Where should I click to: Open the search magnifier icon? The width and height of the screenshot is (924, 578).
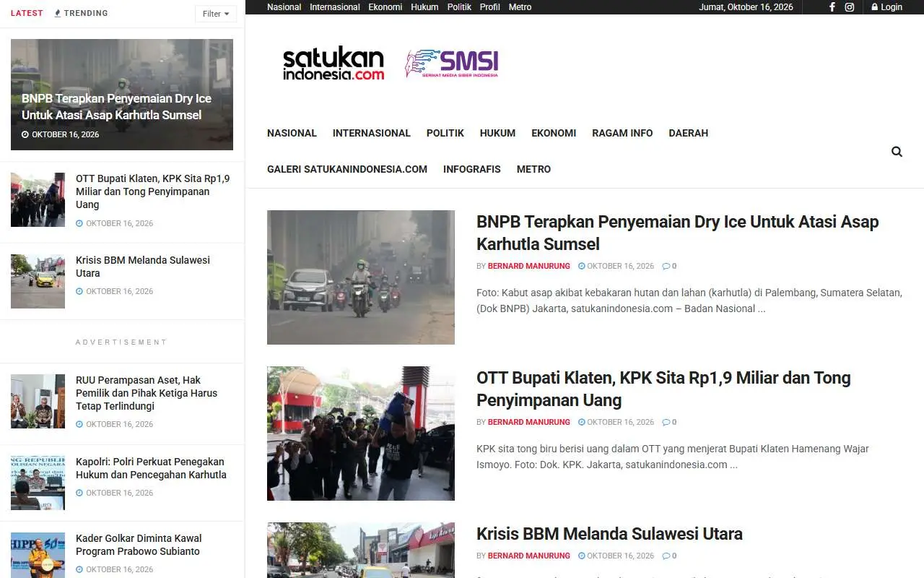[897, 152]
